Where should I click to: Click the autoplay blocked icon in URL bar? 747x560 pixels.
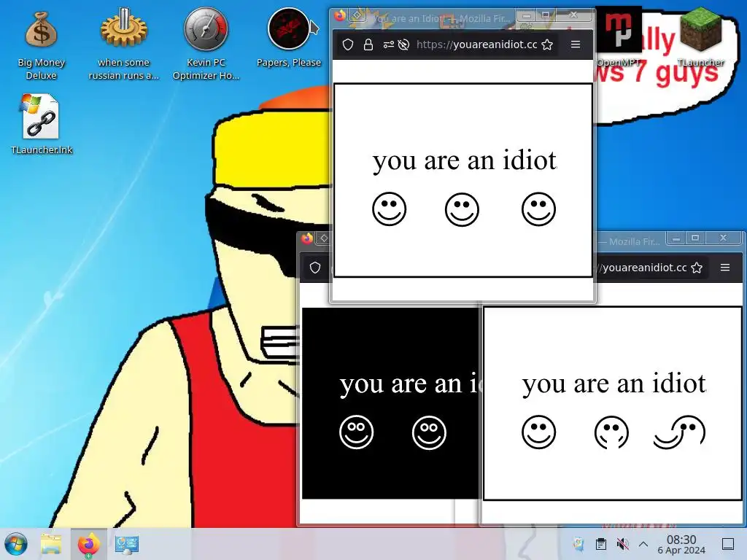pyautogui.click(x=403, y=44)
